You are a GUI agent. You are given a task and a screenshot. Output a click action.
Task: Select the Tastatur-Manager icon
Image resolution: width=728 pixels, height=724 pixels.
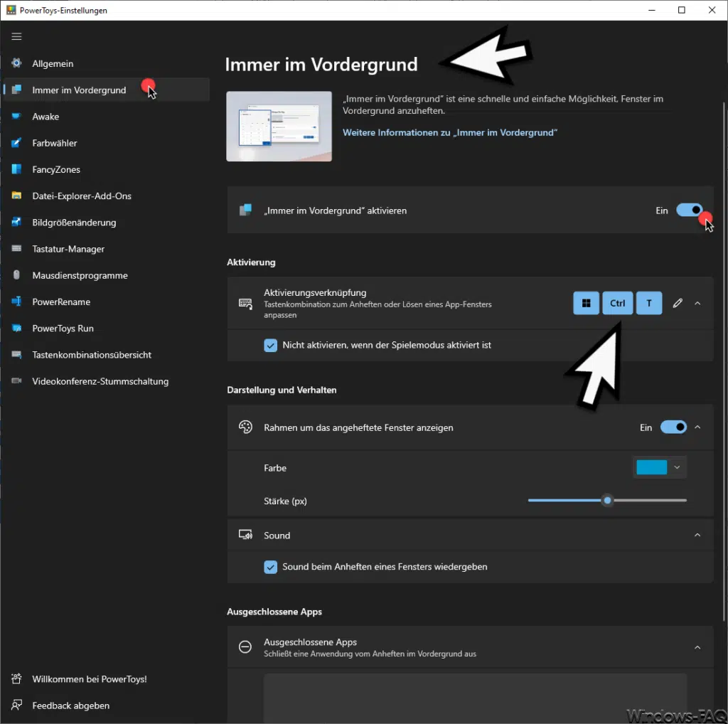[16, 248]
